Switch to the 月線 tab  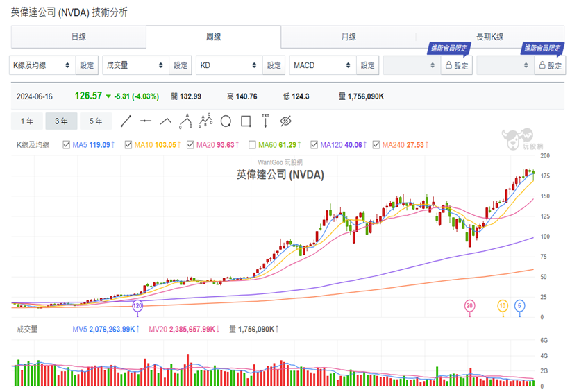[349, 37]
